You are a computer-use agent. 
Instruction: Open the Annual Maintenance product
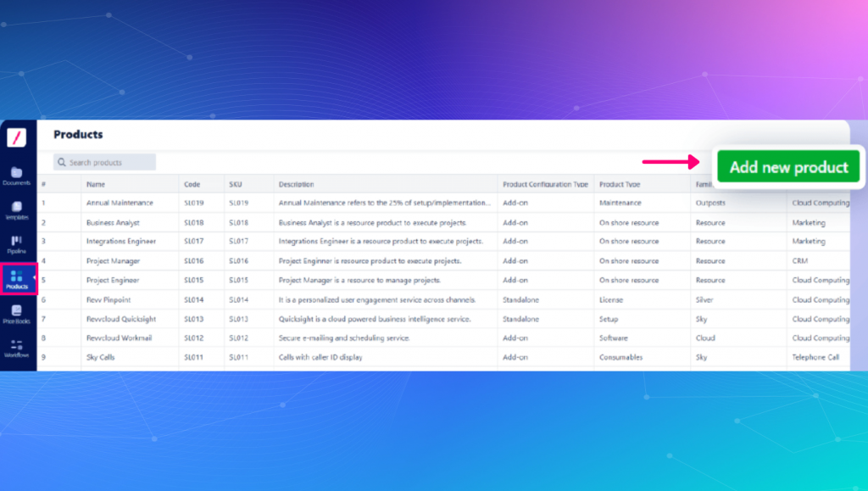120,203
